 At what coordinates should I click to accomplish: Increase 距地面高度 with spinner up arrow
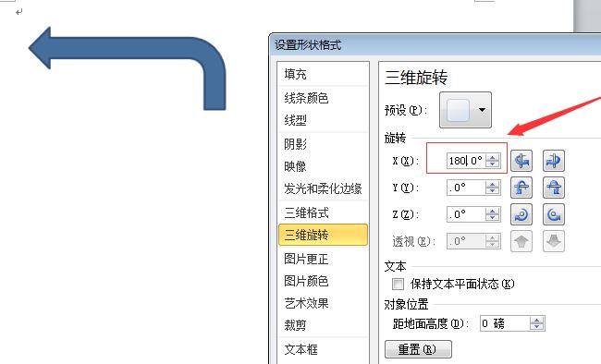(537, 320)
